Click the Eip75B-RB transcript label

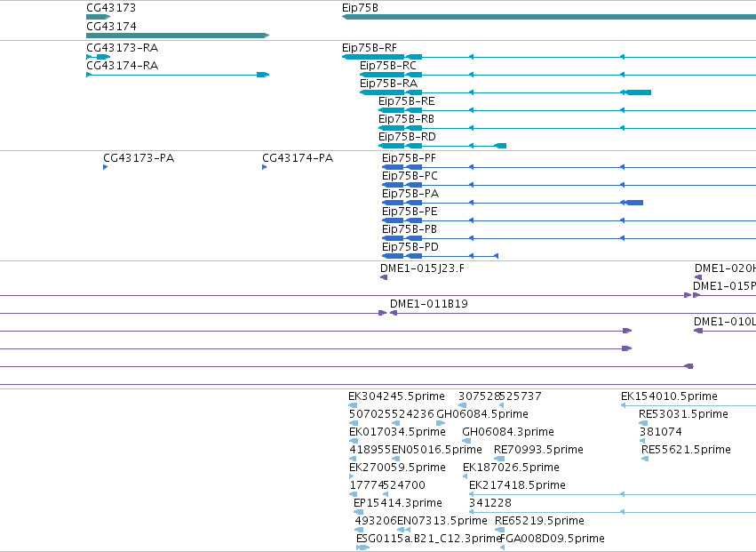pos(407,119)
